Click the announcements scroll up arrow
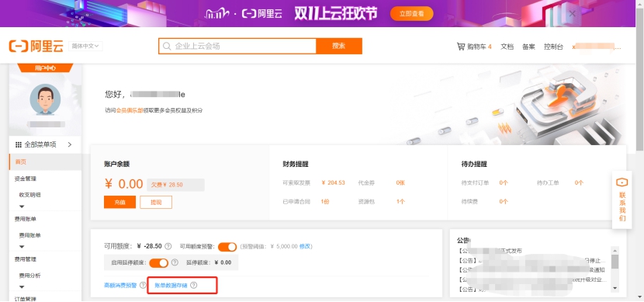The height and width of the screenshot is (302, 644). (615, 250)
